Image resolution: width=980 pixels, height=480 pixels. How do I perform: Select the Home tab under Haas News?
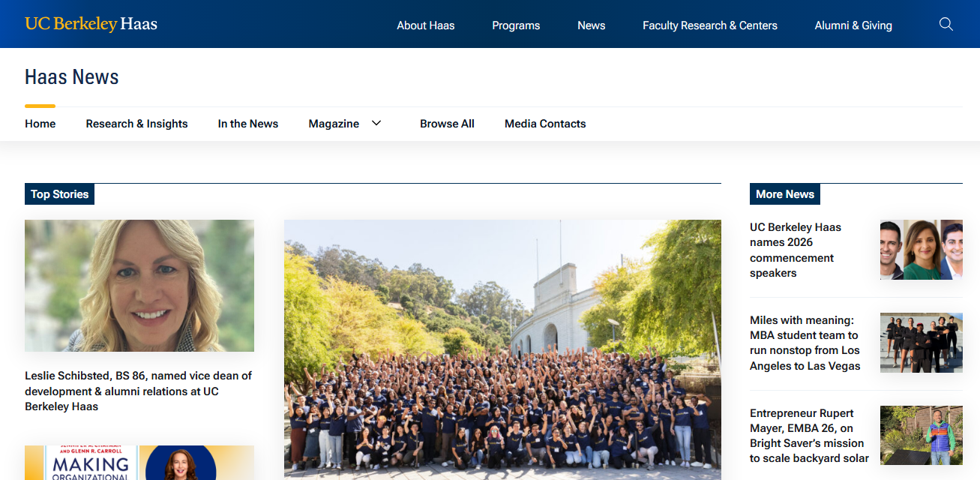[x=40, y=123]
